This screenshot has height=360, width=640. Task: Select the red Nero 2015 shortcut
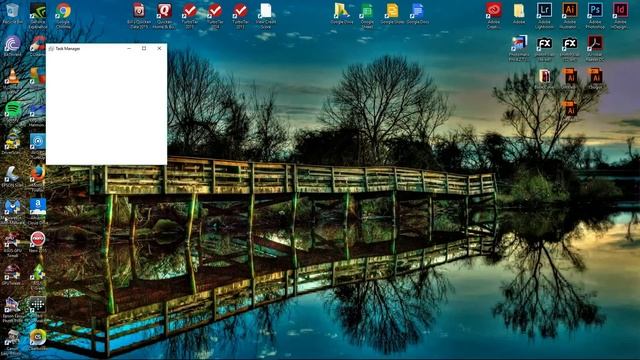point(38,240)
